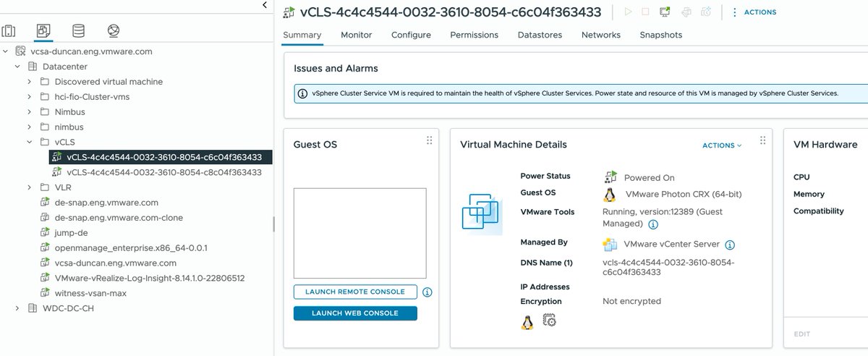This screenshot has width=868, height=356.
Task: Expand the Discovered virtual machine folder
Action: pyautogui.click(x=29, y=82)
